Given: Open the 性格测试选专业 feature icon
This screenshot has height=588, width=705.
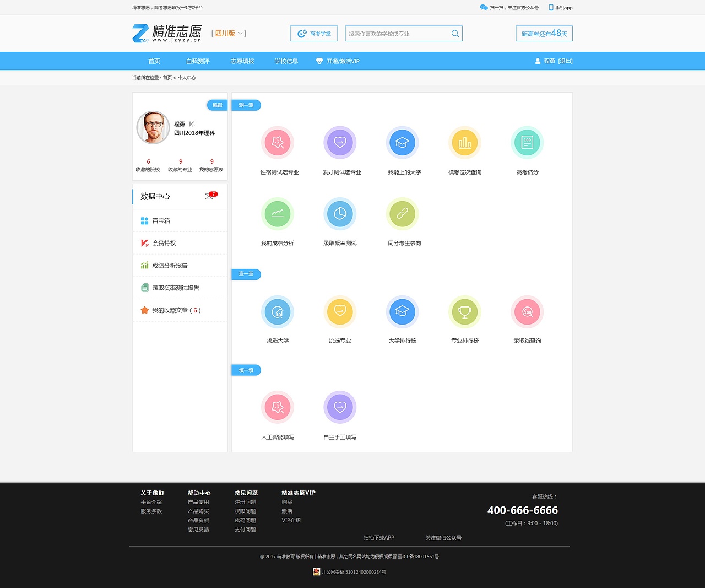Looking at the screenshot, I should coord(278,142).
